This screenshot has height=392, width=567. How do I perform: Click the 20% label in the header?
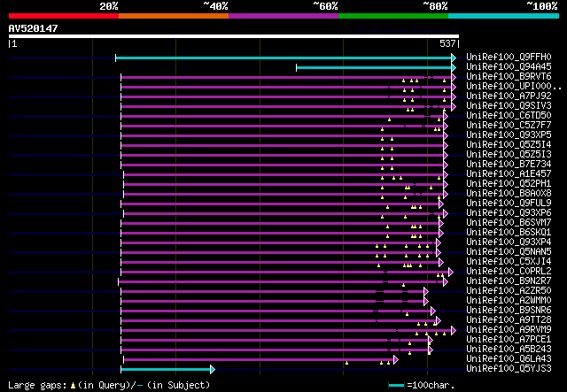pyautogui.click(x=109, y=6)
